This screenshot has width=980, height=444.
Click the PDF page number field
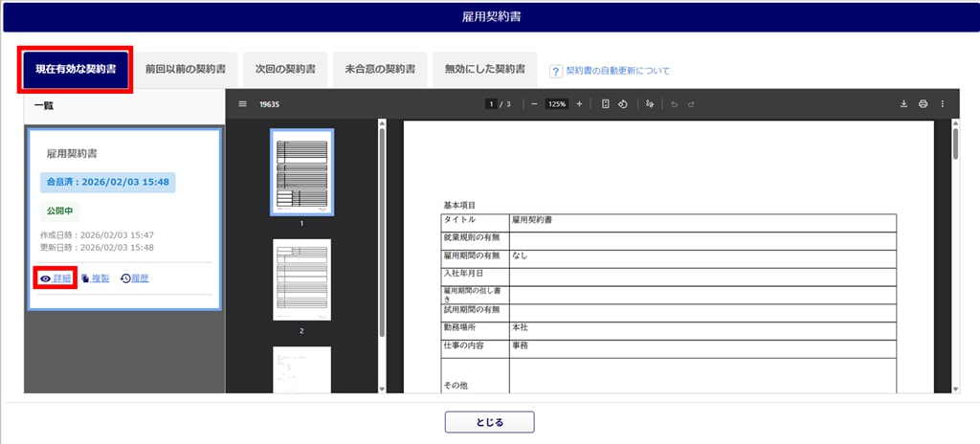click(x=492, y=104)
